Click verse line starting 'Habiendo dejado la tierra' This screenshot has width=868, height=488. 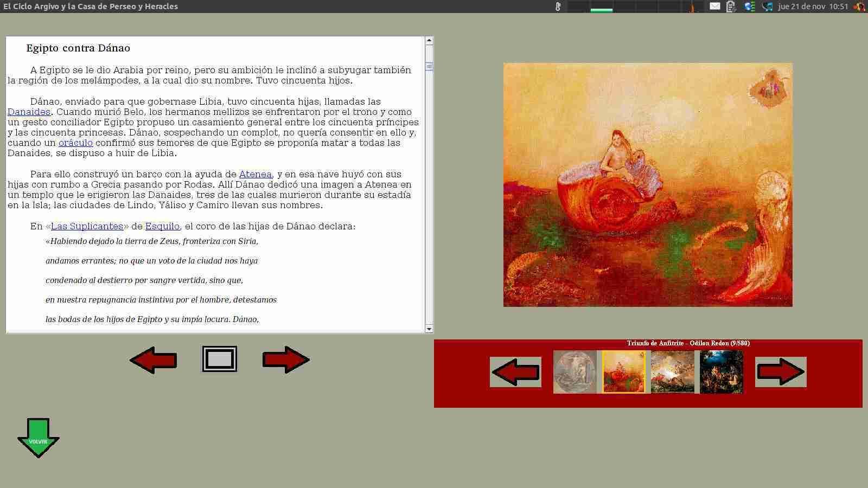[x=152, y=241]
